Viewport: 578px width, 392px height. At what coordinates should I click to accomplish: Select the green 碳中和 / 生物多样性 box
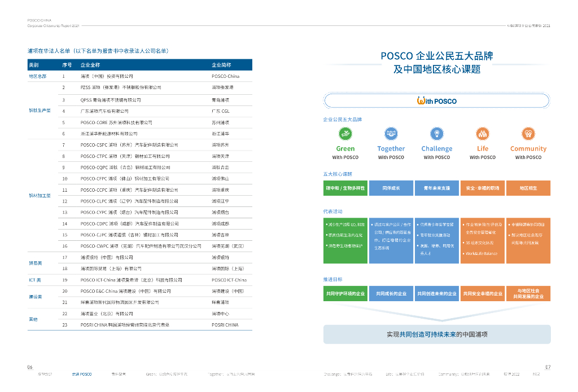point(345,188)
